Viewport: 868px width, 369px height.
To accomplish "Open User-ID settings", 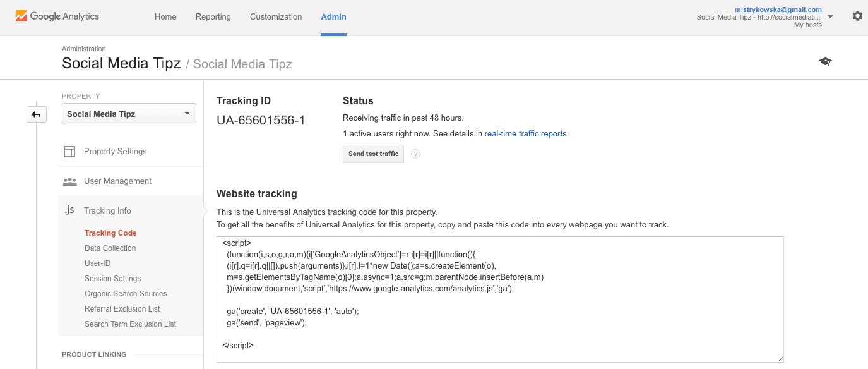I will 98,263.
